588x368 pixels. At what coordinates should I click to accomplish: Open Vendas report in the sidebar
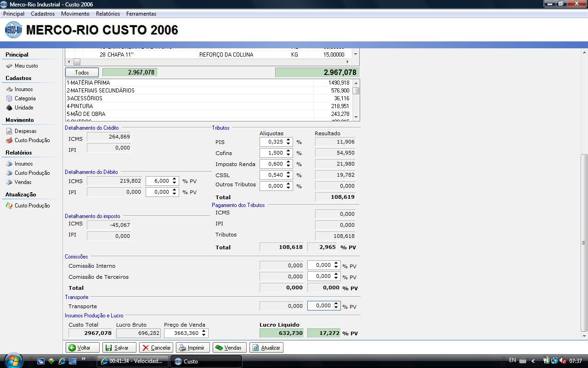point(23,182)
